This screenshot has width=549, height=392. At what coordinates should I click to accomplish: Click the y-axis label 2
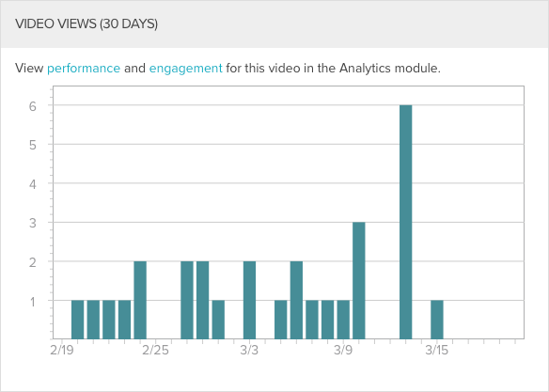tap(33, 262)
